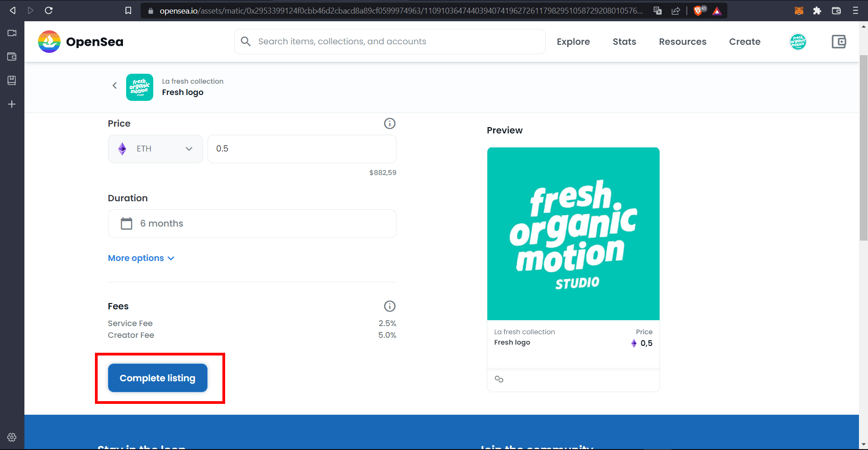868x450 pixels.
Task: Click the lock icon in the address bar
Action: click(x=151, y=11)
